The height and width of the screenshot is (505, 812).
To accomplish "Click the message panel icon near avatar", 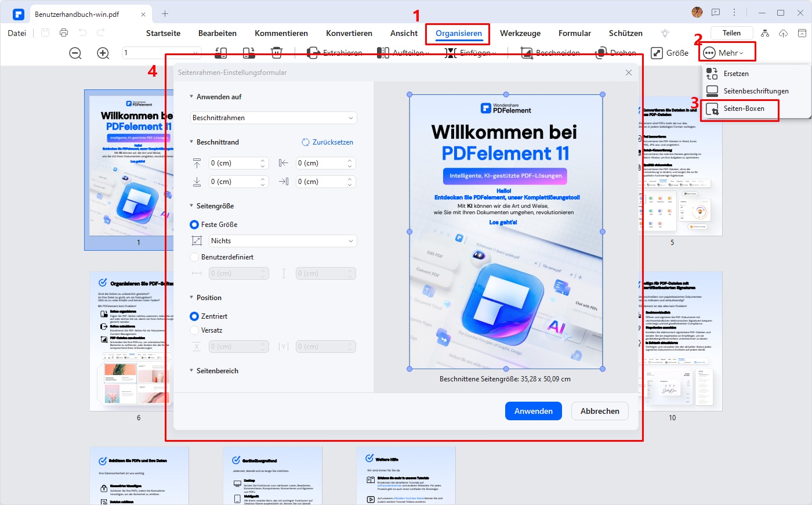I will pyautogui.click(x=716, y=12).
